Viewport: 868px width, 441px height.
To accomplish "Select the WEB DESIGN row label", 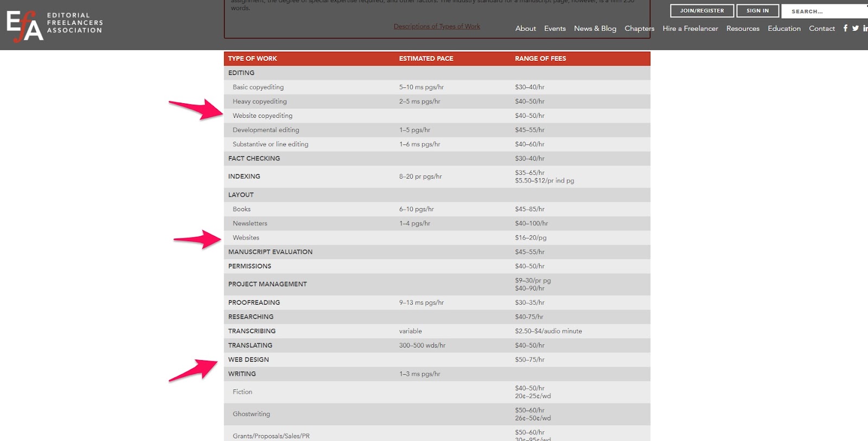I will 248,360.
